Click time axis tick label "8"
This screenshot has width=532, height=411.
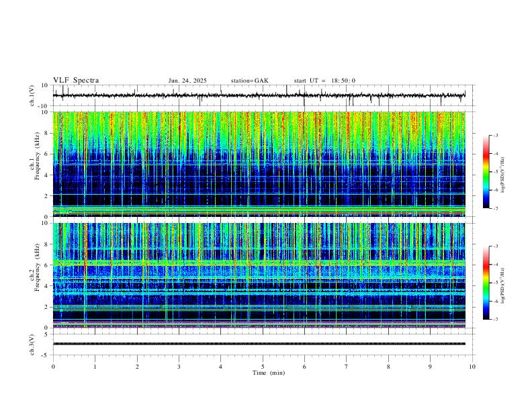tap(388, 367)
